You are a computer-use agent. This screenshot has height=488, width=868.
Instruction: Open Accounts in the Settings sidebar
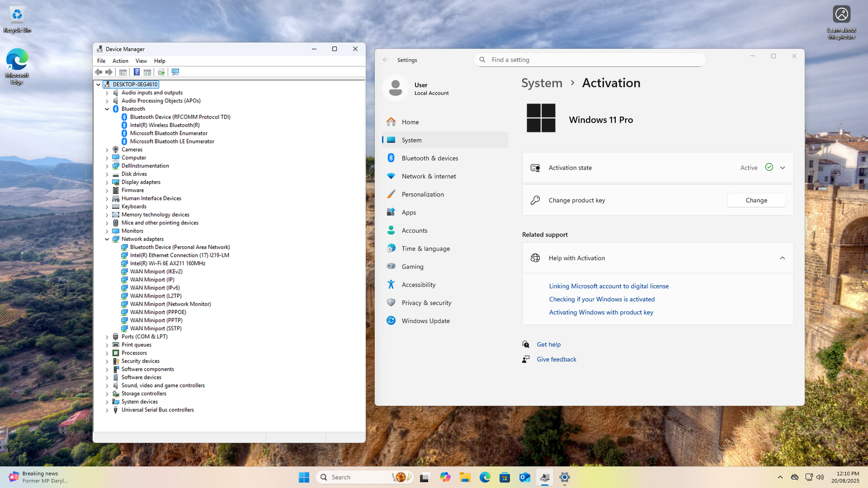[445, 230]
